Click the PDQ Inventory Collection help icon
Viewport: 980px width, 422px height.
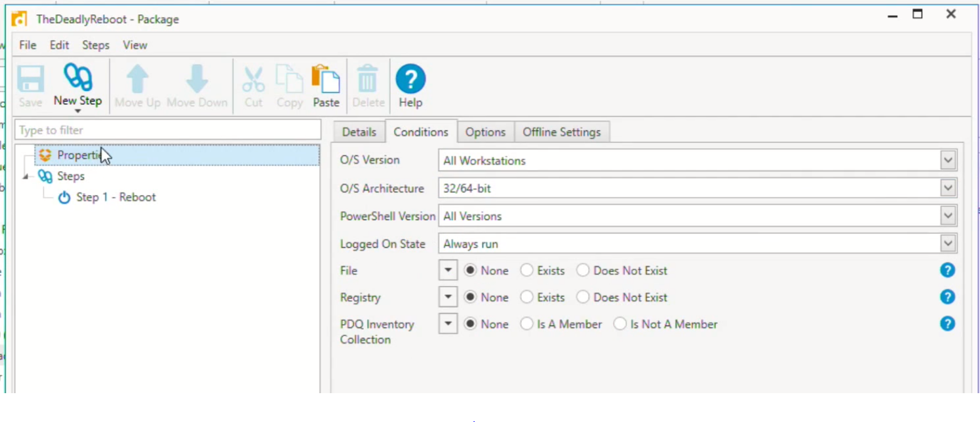tap(947, 324)
